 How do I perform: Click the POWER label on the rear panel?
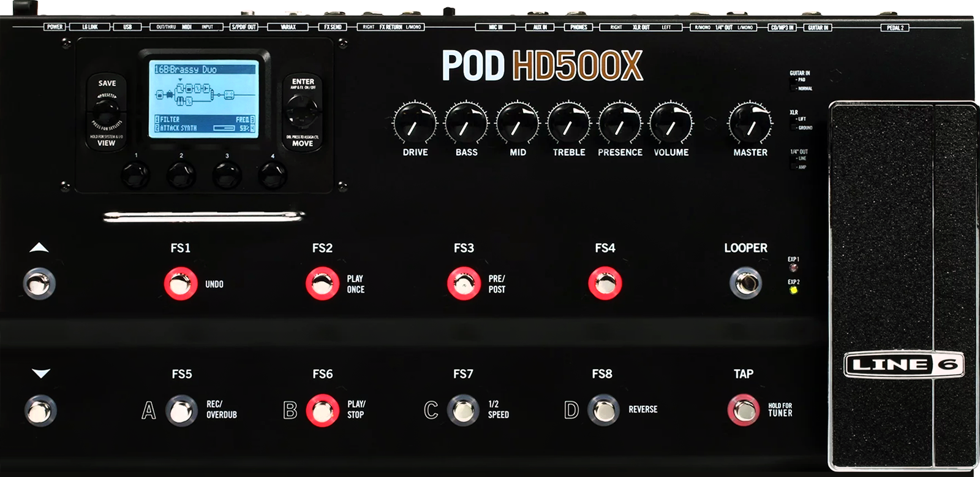[x=55, y=27]
